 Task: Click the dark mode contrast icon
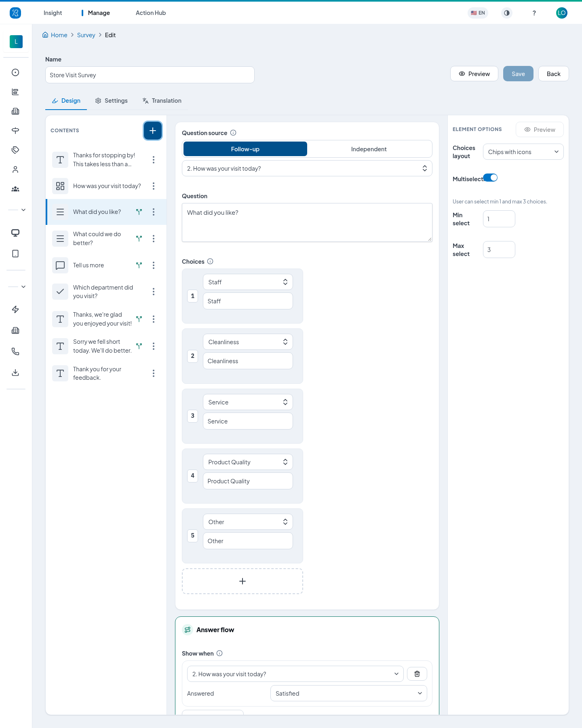coord(507,13)
